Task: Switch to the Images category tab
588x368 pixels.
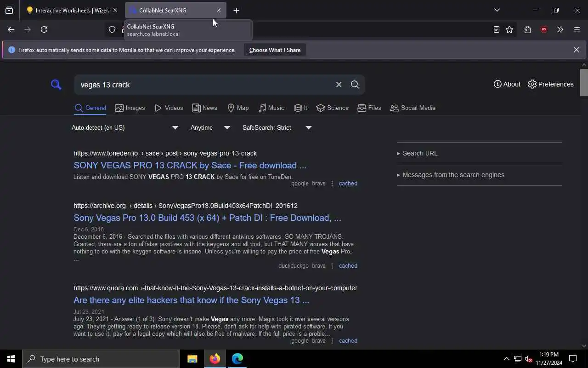Action: click(130, 108)
